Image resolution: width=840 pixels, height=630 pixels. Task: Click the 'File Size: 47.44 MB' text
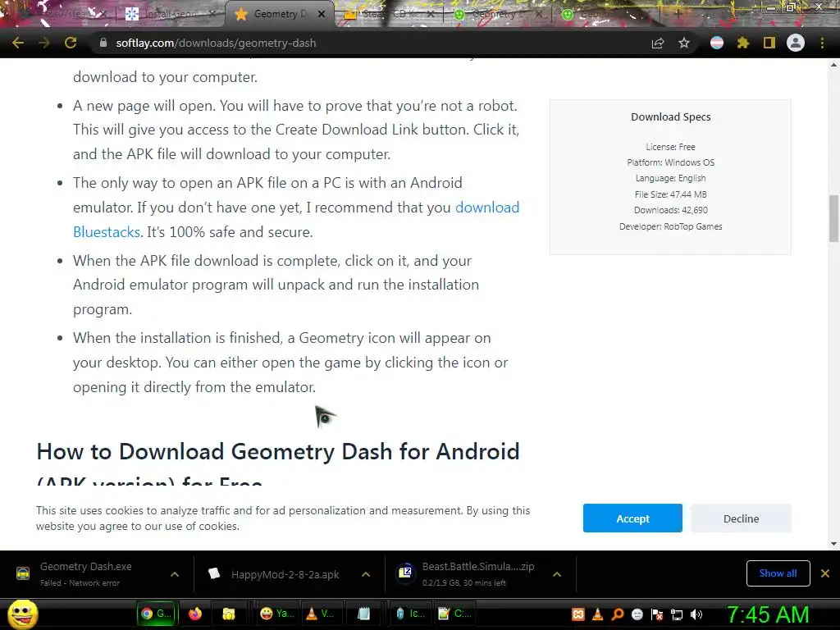point(671,194)
